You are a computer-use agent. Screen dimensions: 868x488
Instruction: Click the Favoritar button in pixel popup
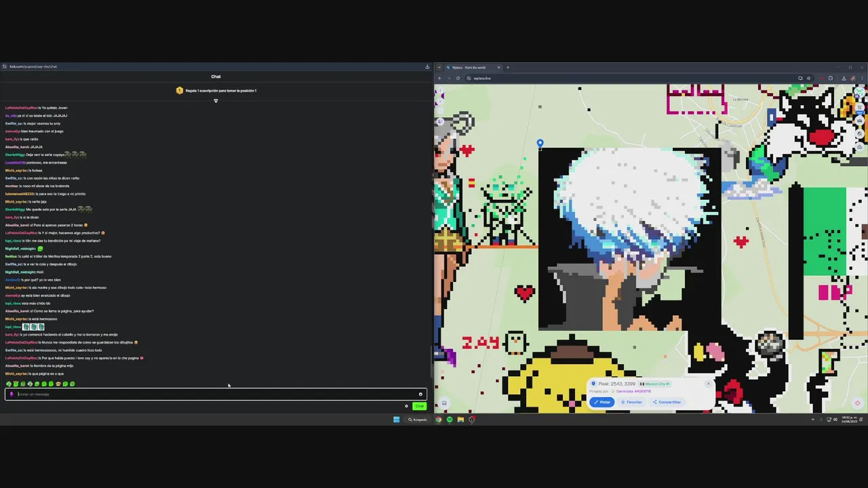631,402
